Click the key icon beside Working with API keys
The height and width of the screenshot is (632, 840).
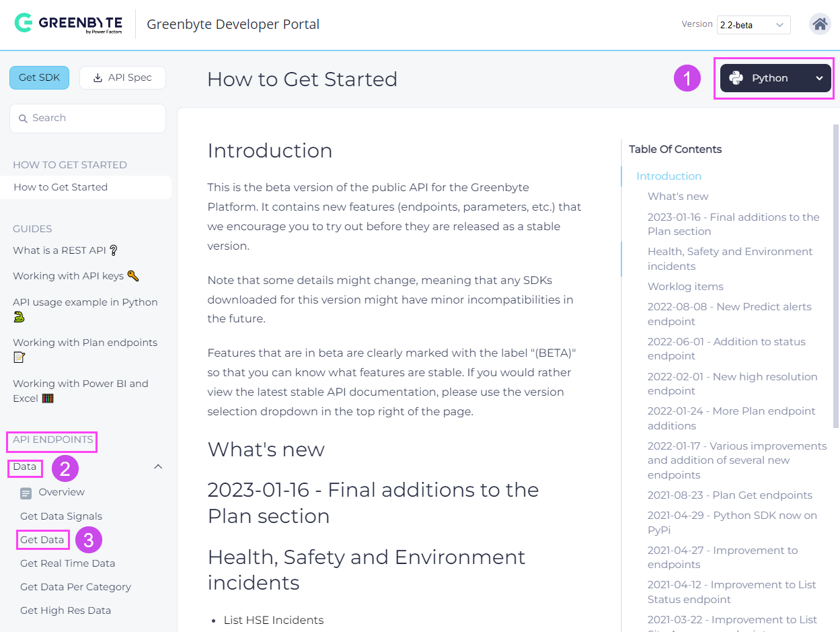pos(132,275)
